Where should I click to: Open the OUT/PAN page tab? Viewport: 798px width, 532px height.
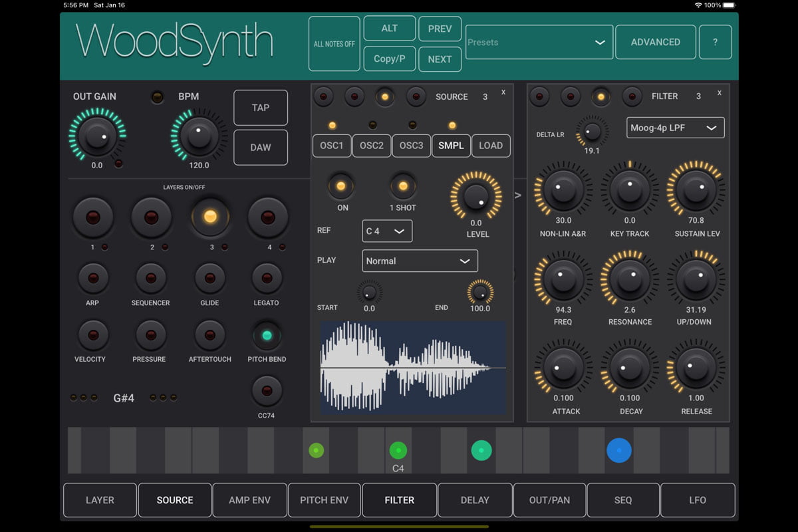[x=549, y=500]
